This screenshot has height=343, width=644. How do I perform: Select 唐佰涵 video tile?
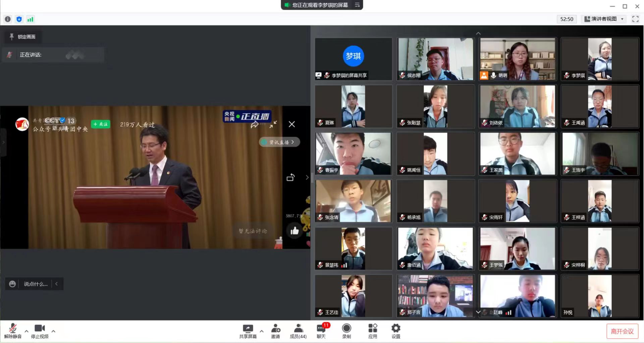[x=435, y=249]
